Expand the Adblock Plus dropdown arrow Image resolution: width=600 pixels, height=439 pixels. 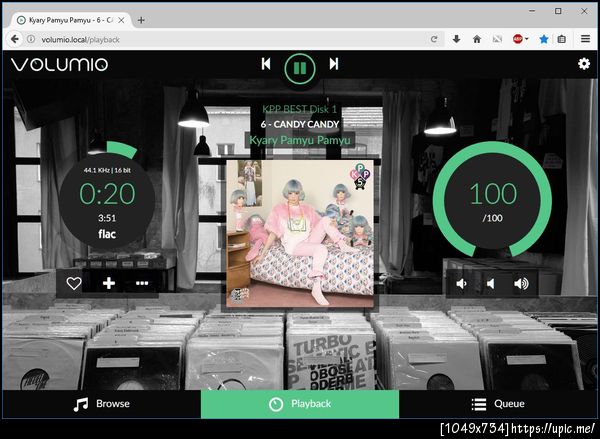tap(527, 39)
